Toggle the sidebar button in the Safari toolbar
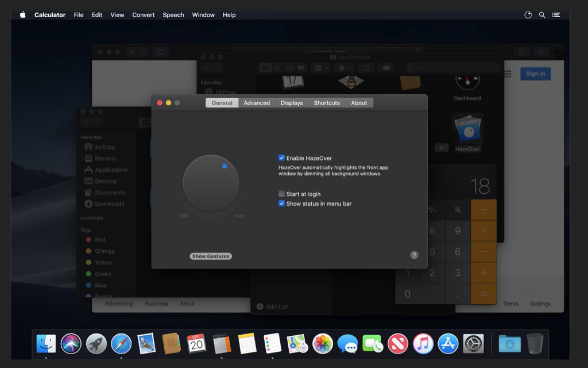Screen dimensions: 588x368 click(161, 52)
